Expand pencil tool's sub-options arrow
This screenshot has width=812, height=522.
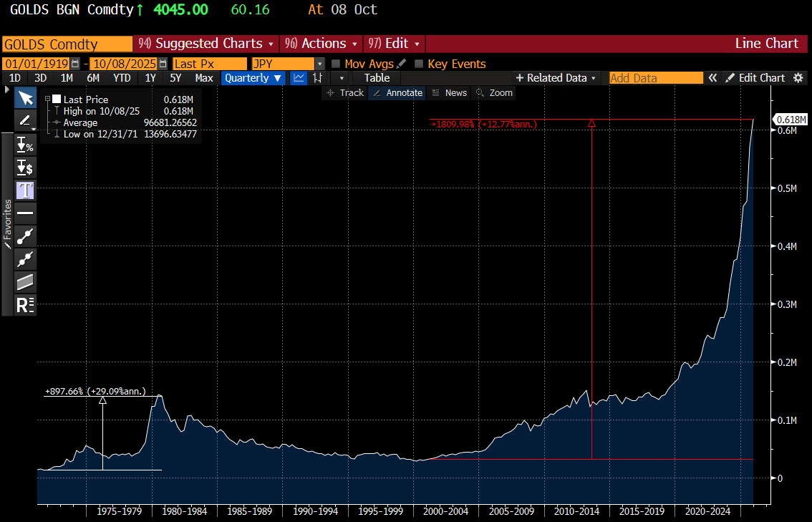pos(34,129)
